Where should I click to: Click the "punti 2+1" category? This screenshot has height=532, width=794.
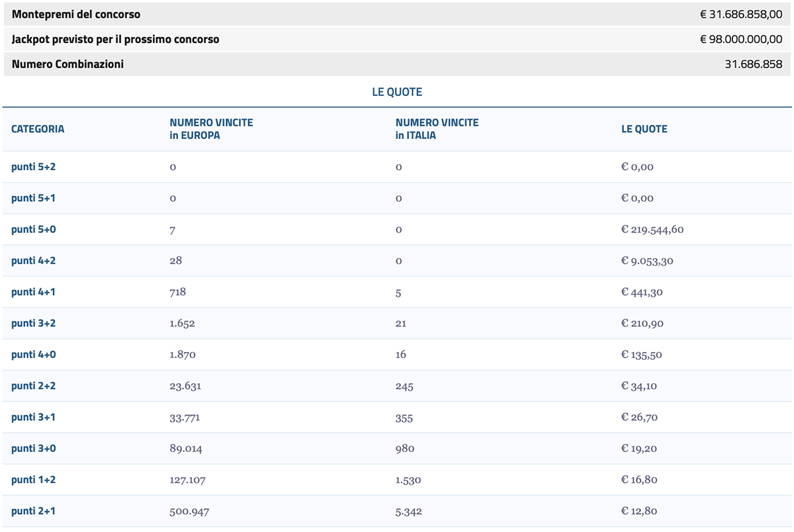point(33,510)
